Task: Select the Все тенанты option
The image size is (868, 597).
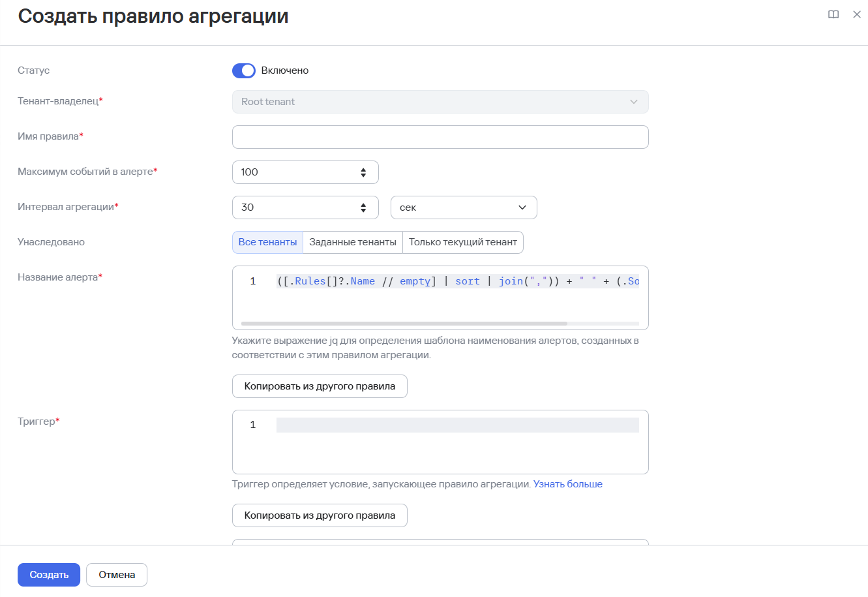Action: [x=267, y=242]
